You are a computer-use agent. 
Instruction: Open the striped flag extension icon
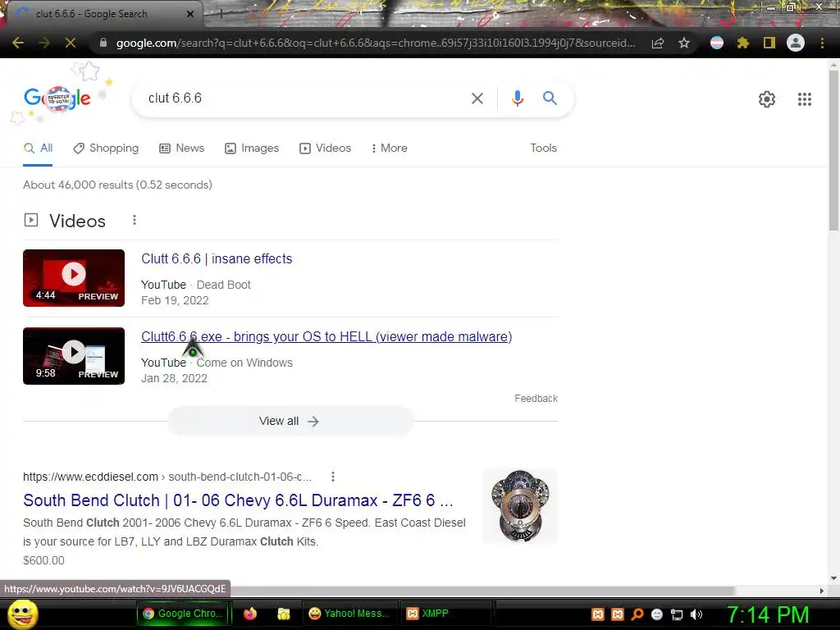pos(717,43)
